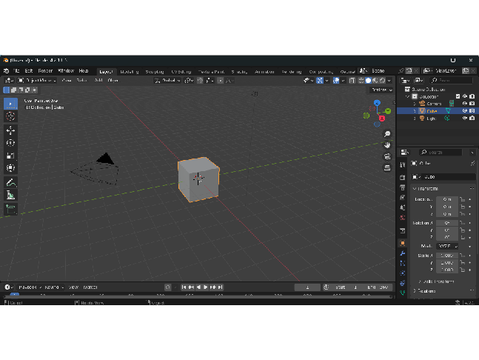479x360 pixels.
Task: Open the World properties tab
Action: (x=403, y=218)
